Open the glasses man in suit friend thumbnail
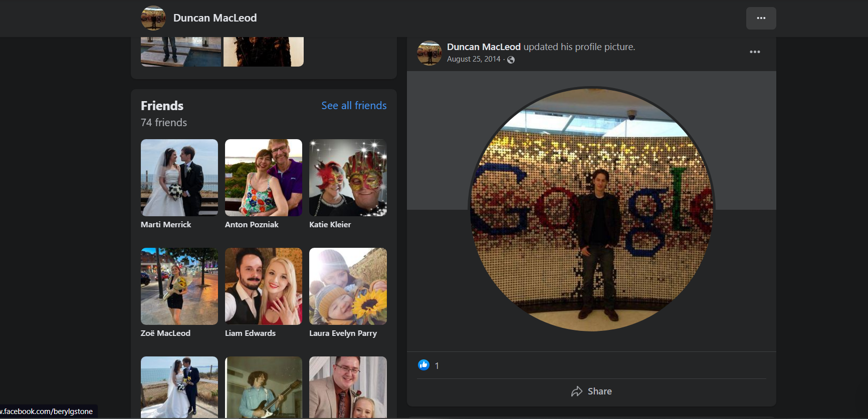868x419 pixels. click(x=348, y=387)
